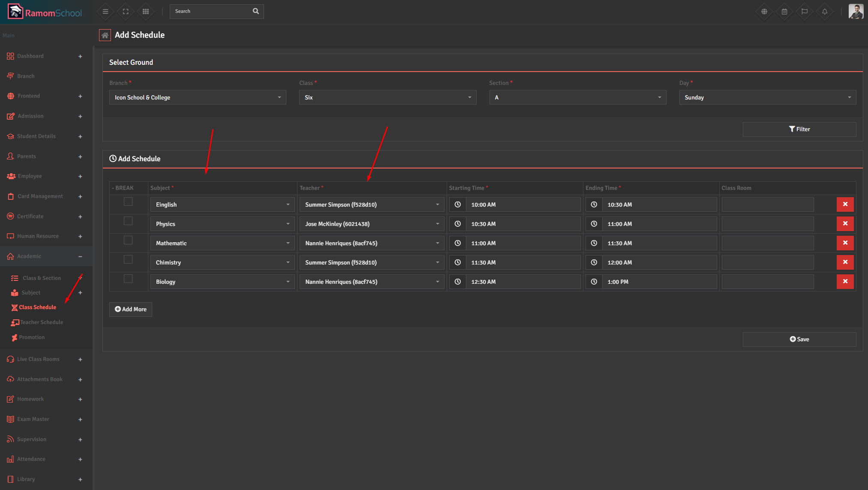The height and width of the screenshot is (490, 868).
Task: Click the hamburger menu toggle icon
Action: click(105, 12)
